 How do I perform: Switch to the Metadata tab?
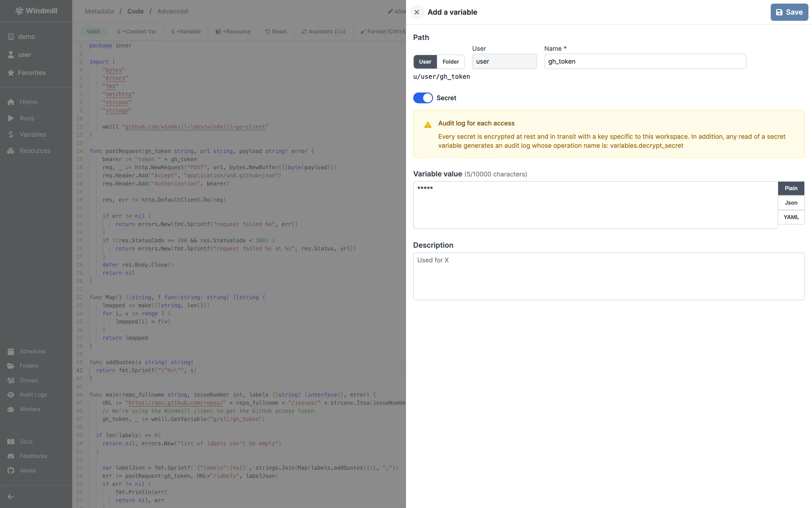tap(99, 11)
